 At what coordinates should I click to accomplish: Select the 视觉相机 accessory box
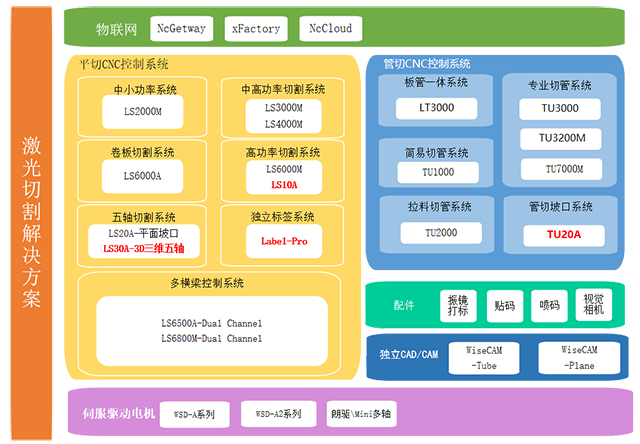[591, 306]
